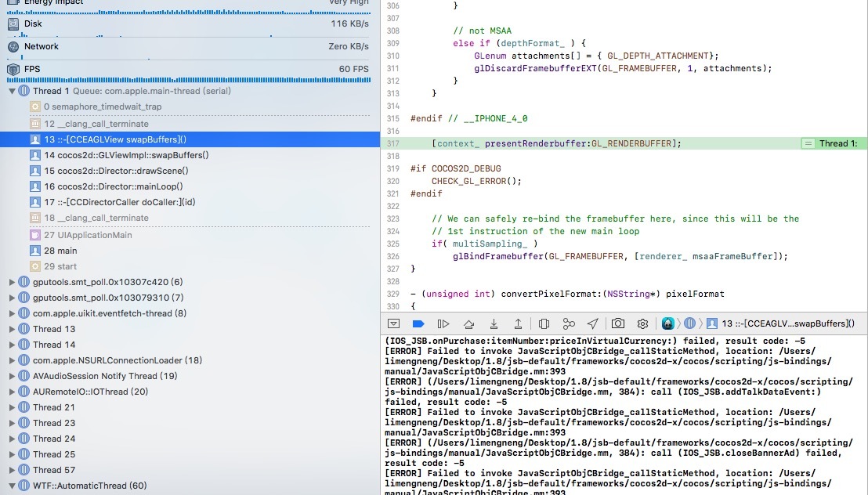This screenshot has height=495, width=868.
Task: Click the IOS_JSB.closeBannerAd console error
Action: click(618, 453)
